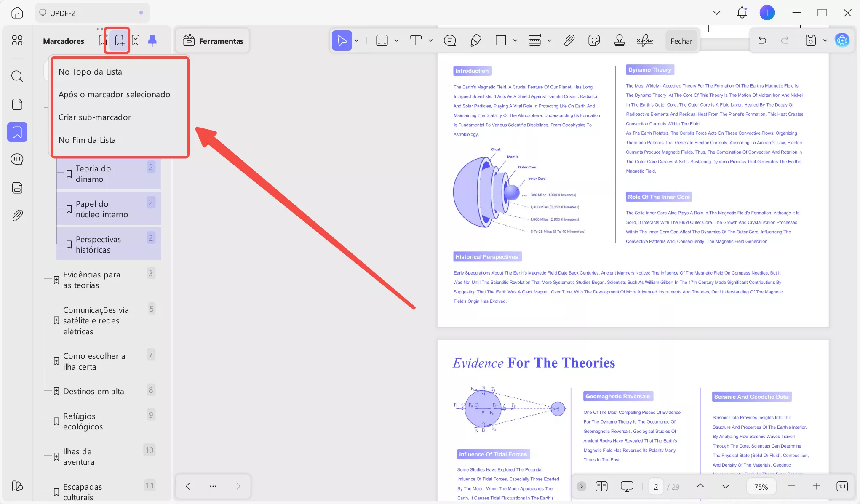Choose 'No Topo da Lista' menu option
Screen dimensions: 860x504
pos(90,72)
